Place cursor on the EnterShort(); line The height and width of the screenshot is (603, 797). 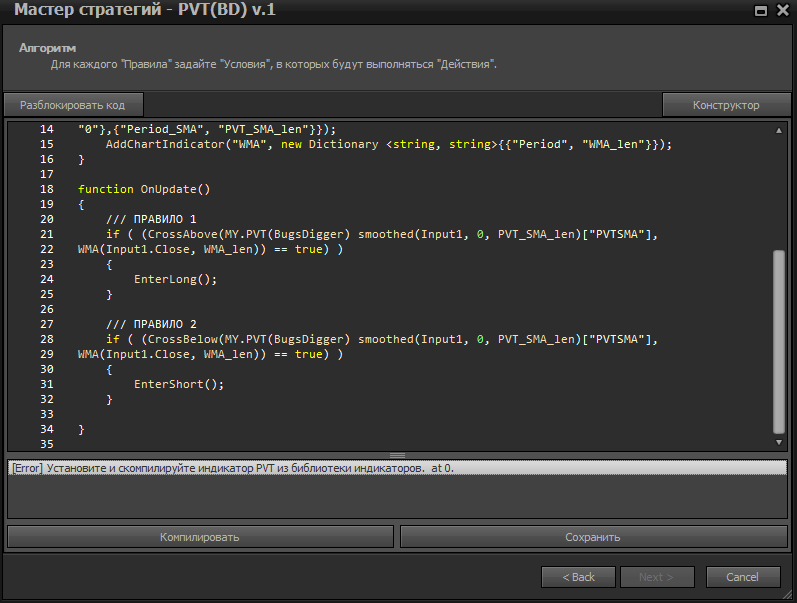179,385
